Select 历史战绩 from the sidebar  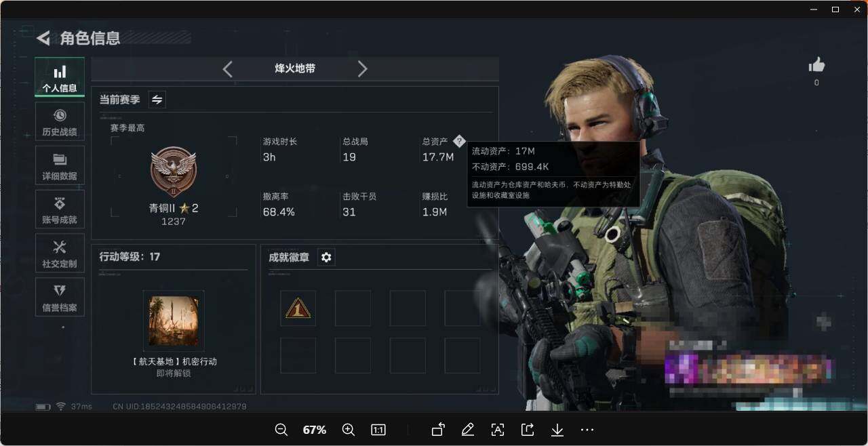(x=60, y=121)
